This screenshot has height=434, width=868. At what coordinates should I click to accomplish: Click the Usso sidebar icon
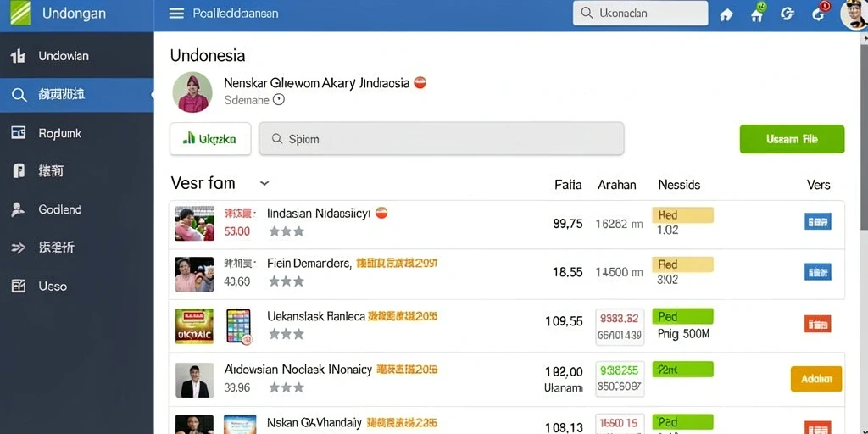pos(19,287)
